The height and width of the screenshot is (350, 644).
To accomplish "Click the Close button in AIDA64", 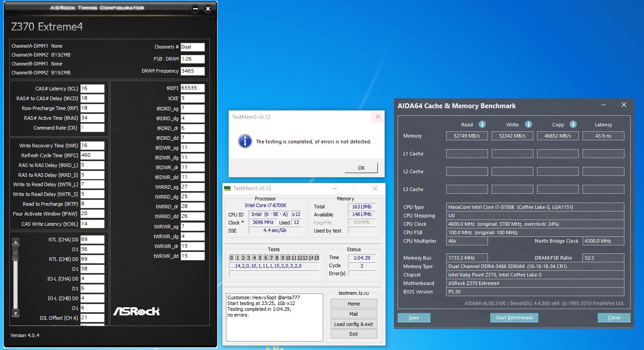I will click(x=614, y=317).
